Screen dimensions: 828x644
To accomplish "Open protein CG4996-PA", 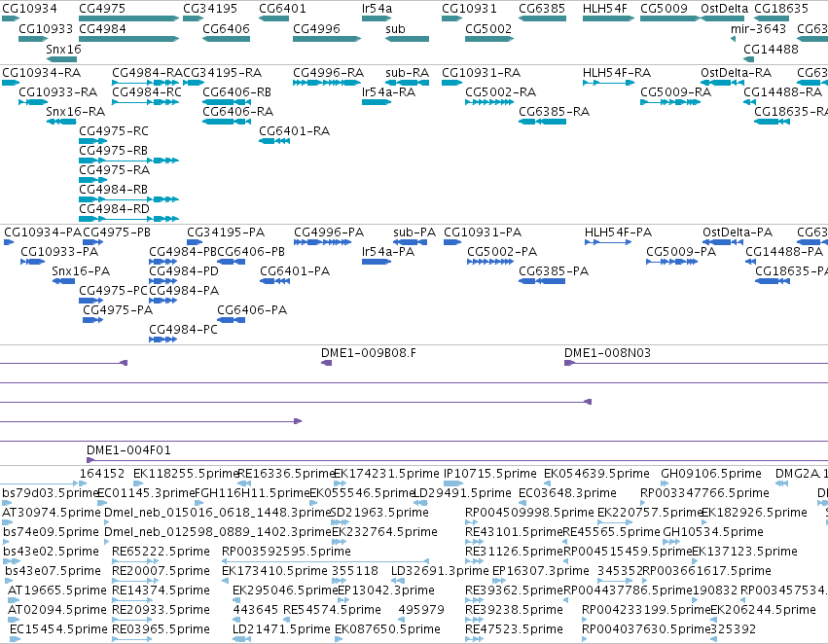I will pos(329,233).
